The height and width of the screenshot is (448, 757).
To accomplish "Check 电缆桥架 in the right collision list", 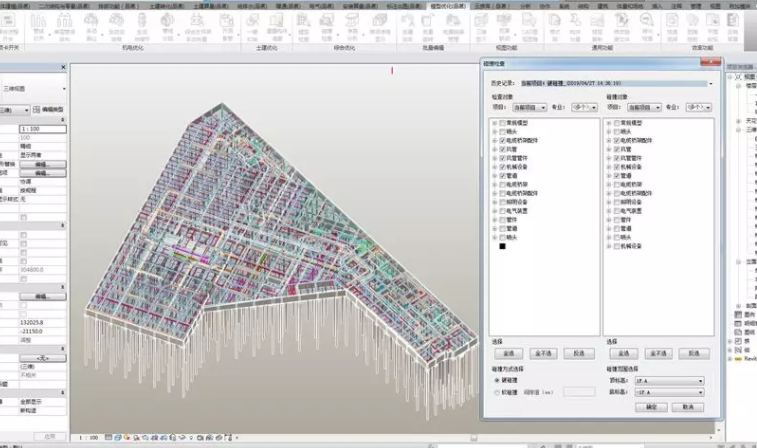I will (x=617, y=184).
